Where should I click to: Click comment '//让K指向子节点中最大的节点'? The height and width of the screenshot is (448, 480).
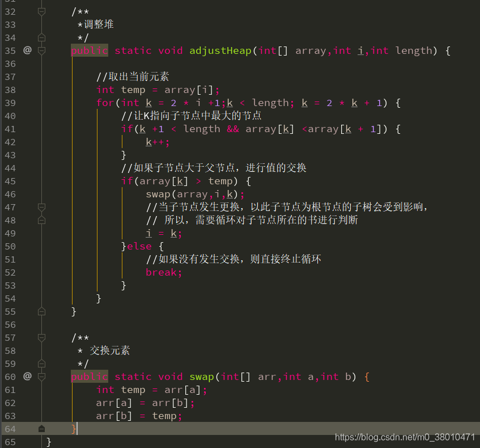point(192,116)
